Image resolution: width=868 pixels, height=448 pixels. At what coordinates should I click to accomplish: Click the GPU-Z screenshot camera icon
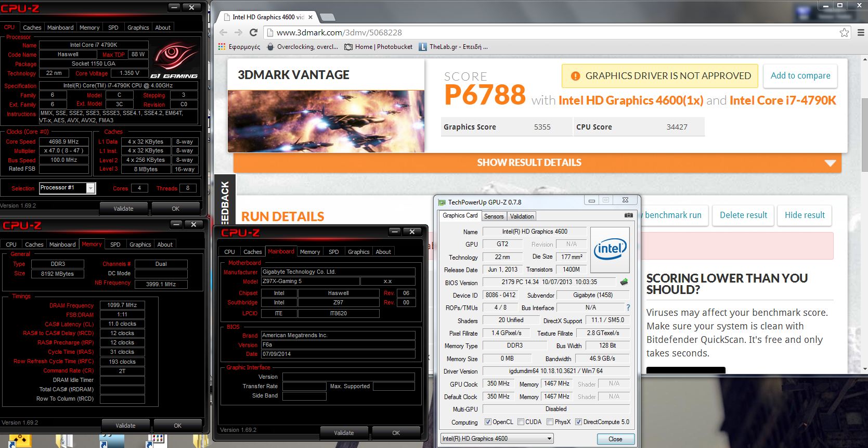coord(629,215)
